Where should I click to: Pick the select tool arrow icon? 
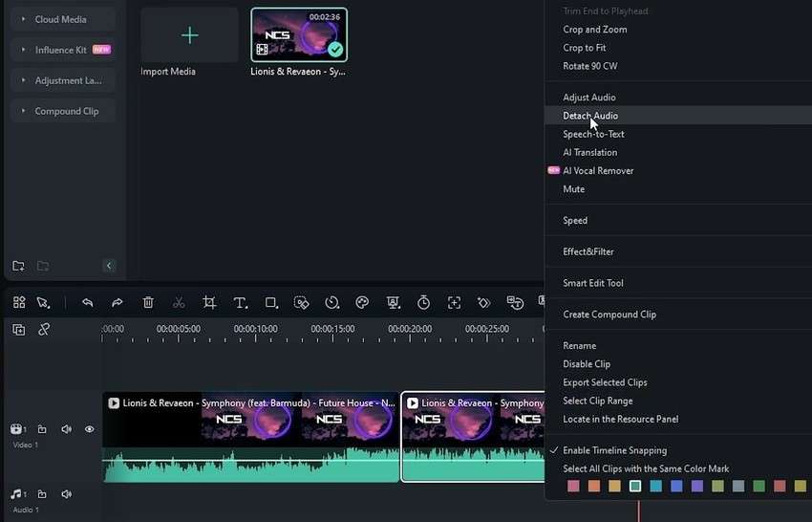pos(44,302)
